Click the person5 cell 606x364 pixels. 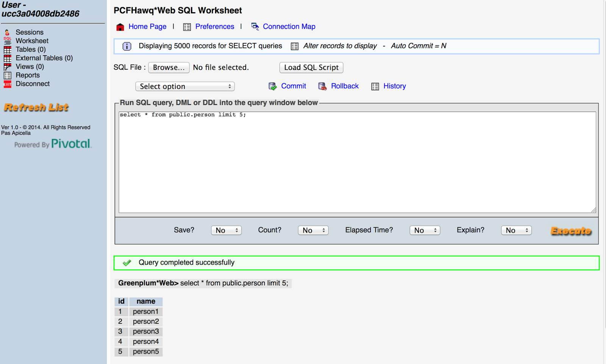coord(146,352)
